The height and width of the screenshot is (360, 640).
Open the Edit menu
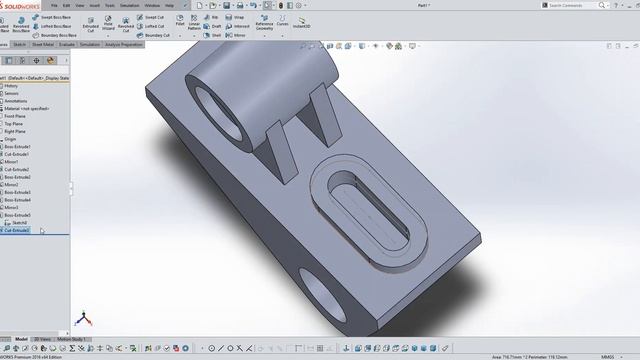coord(66,5)
